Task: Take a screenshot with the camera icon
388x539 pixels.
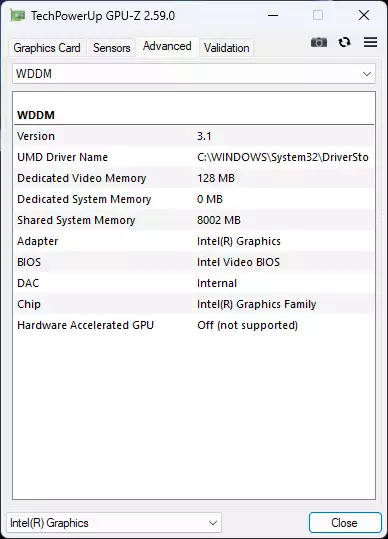Action: pyautogui.click(x=319, y=42)
